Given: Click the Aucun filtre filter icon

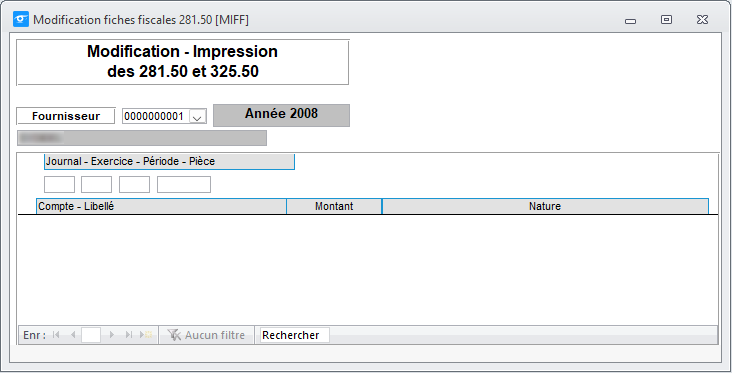Looking at the screenshot, I should pyautogui.click(x=174, y=335).
